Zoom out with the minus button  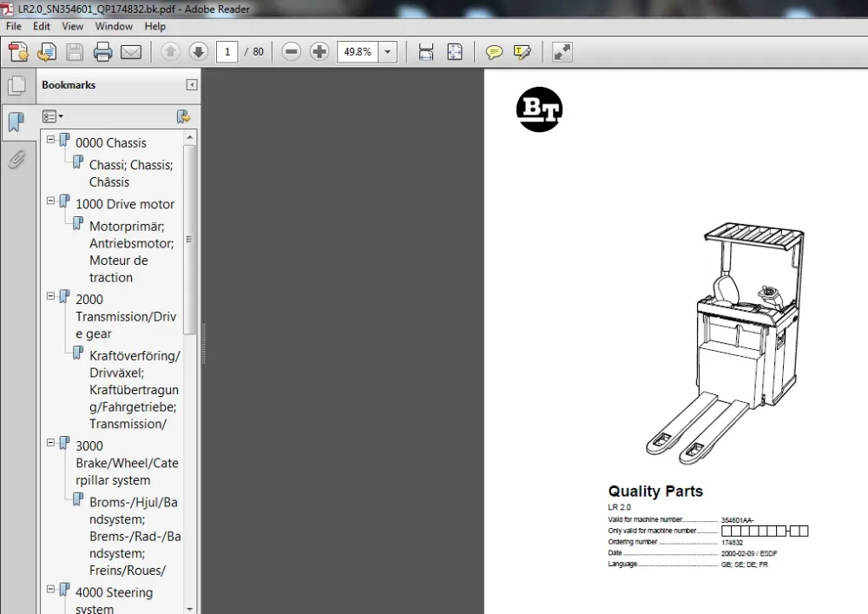(292, 52)
